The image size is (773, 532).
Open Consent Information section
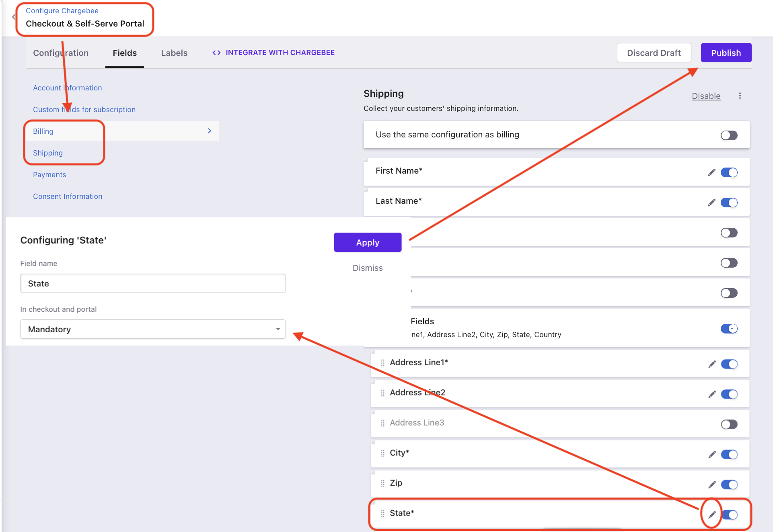pos(68,196)
